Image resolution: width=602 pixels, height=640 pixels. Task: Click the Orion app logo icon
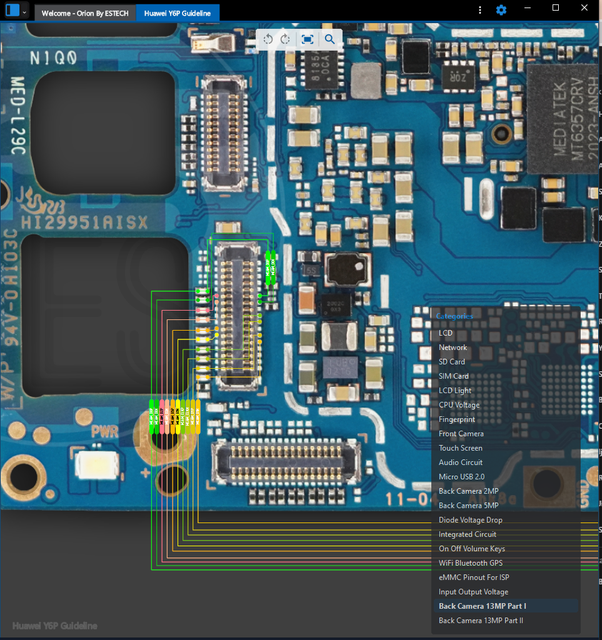point(11,11)
